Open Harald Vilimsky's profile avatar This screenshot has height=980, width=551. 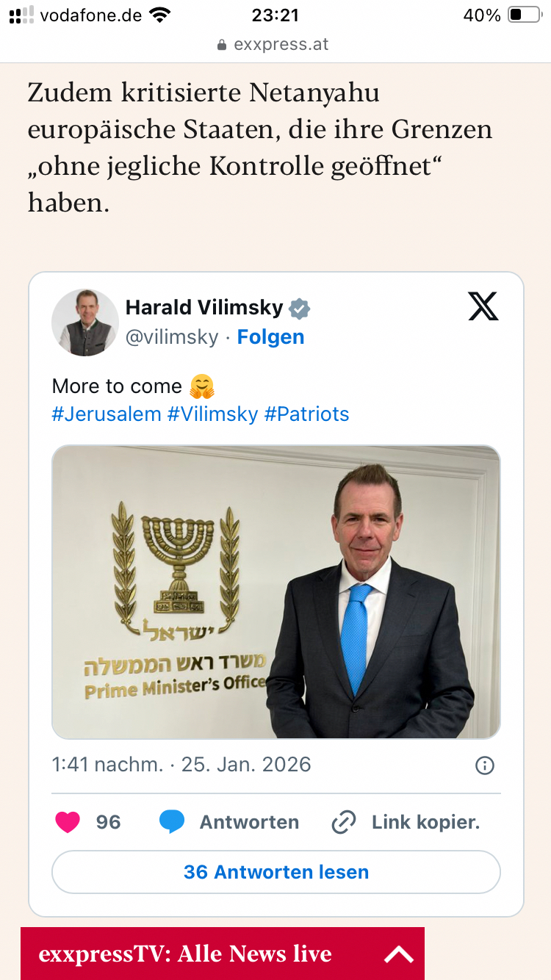pos(84,322)
